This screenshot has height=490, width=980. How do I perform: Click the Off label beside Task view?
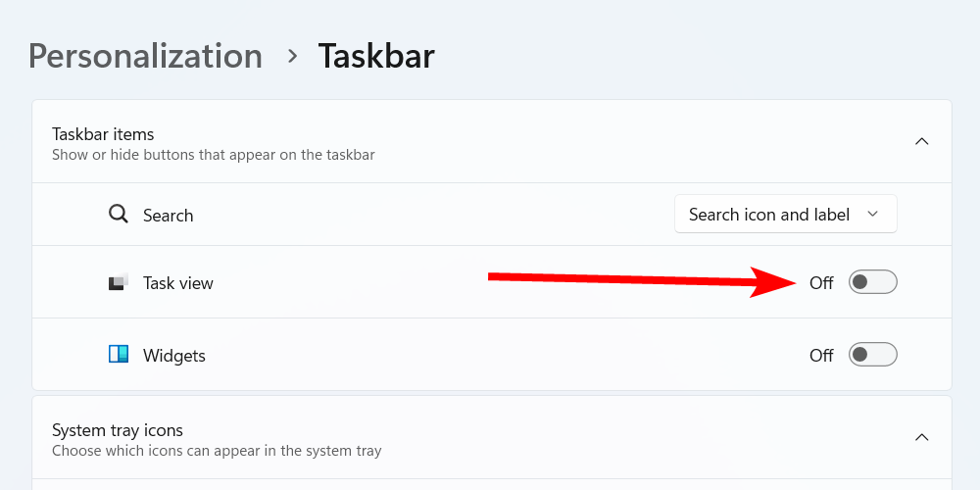821,283
